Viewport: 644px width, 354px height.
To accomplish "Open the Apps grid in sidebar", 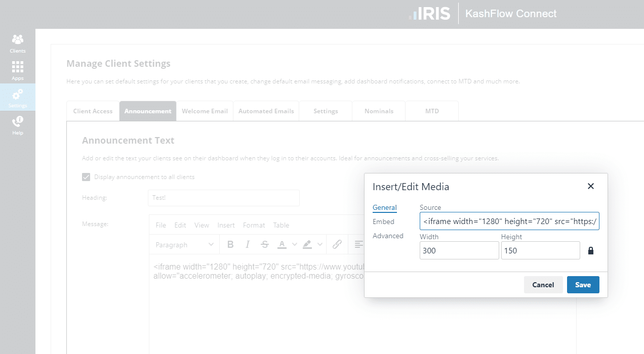I will point(18,71).
